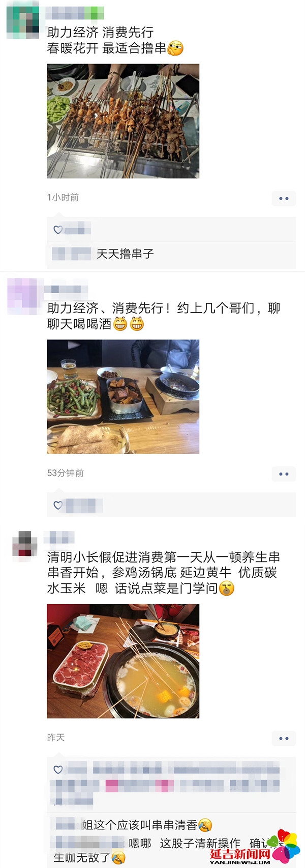Open the second poster's purple avatar

[23, 296]
